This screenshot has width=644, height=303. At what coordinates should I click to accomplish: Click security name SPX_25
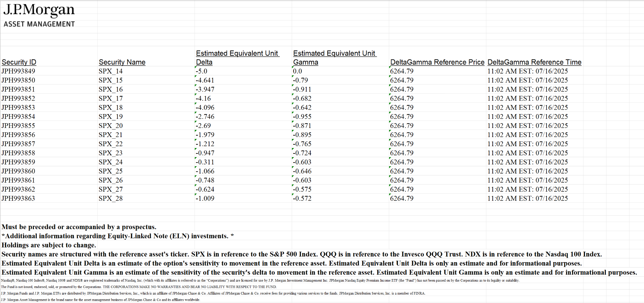(x=111, y=172)
